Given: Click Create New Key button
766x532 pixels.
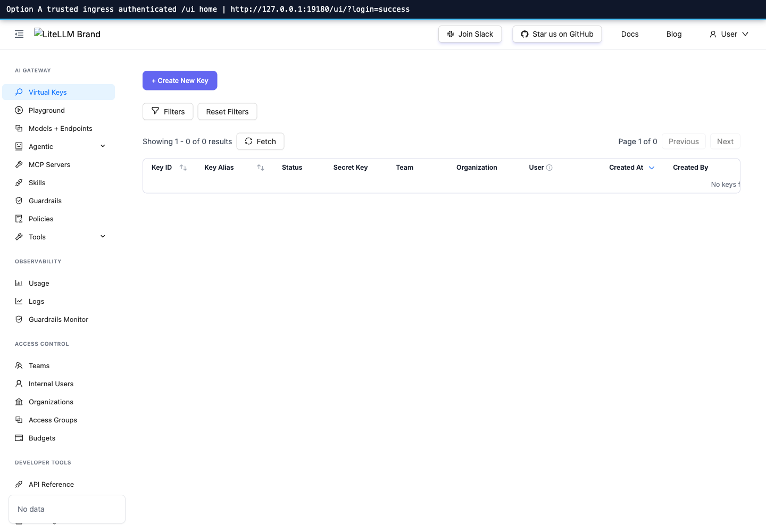Looking at the screenshot, I should coord(180,80).
